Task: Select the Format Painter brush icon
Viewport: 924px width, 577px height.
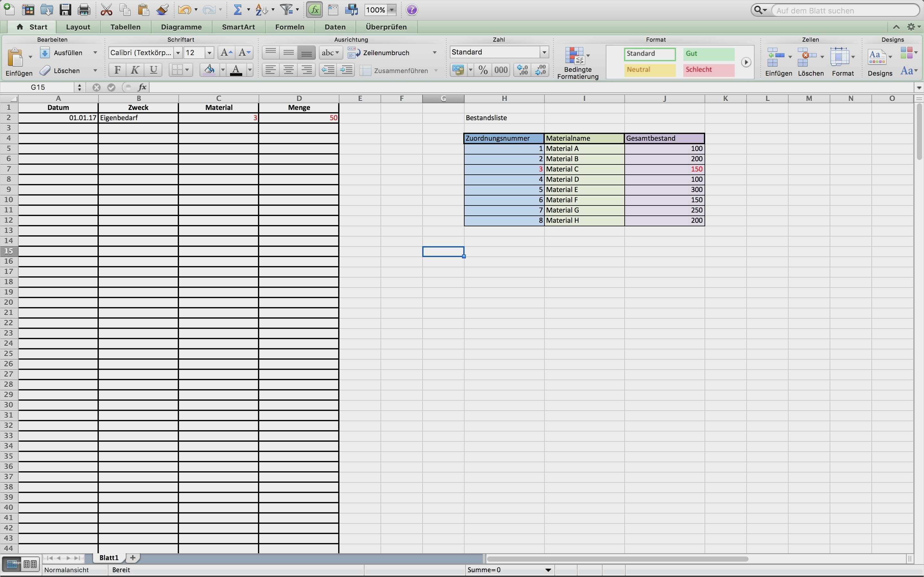Action: pyautogui.click(x=163, y=10)
